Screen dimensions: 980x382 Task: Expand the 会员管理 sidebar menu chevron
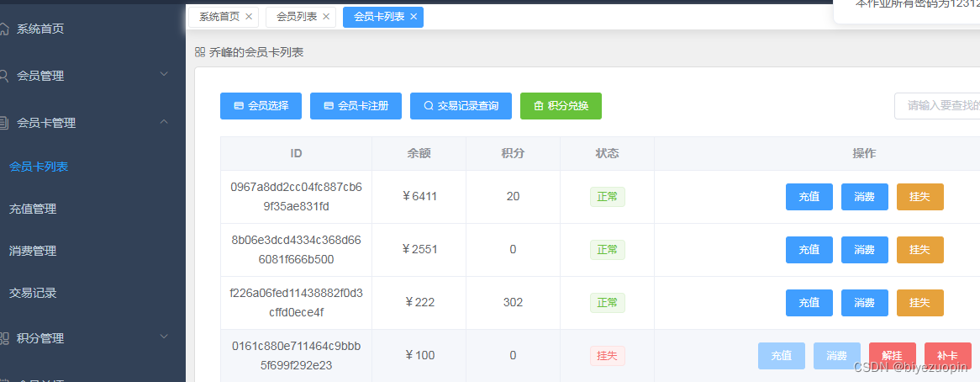pyautogui.click(x=164, y=74)
